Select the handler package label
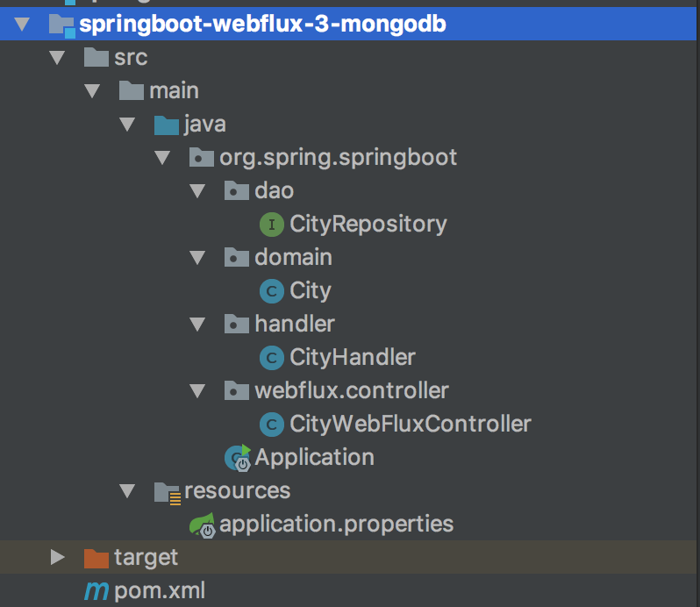 [x=294, y=325]
